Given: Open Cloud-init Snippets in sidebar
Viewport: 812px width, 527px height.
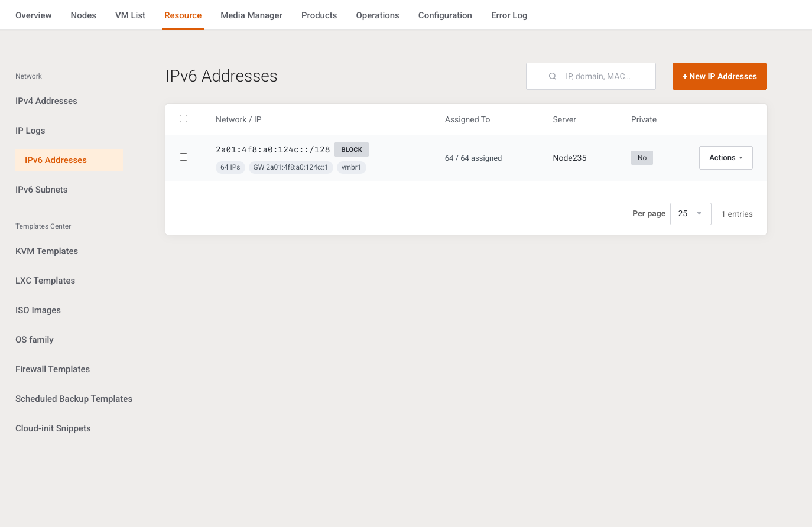Looking at the screenshot, I should click(x=53, y=428).
